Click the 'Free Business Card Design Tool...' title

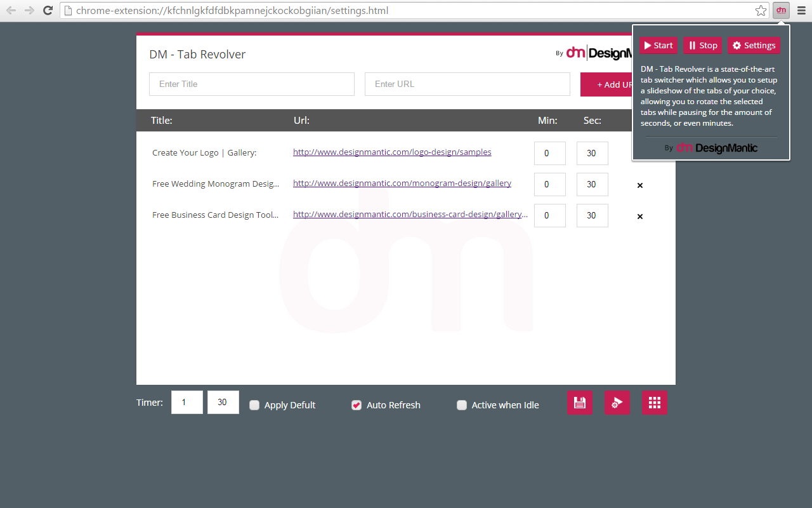(216, 215)
